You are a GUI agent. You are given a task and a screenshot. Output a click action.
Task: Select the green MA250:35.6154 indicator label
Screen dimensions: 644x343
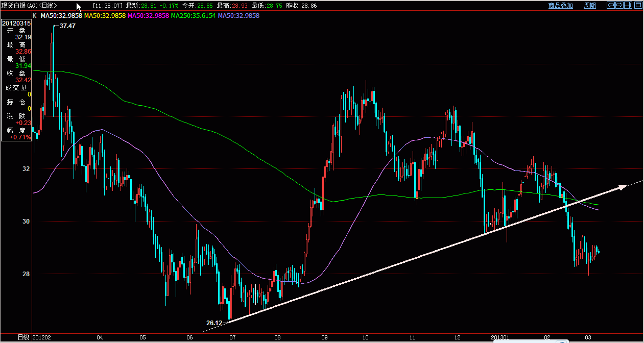tap(194, 16)
